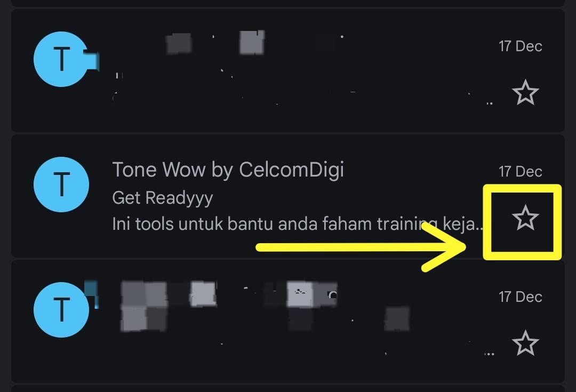Open the snippet starting Ini tools untuk bantu
Screen dimensions: 576x392
click(298, 223)
